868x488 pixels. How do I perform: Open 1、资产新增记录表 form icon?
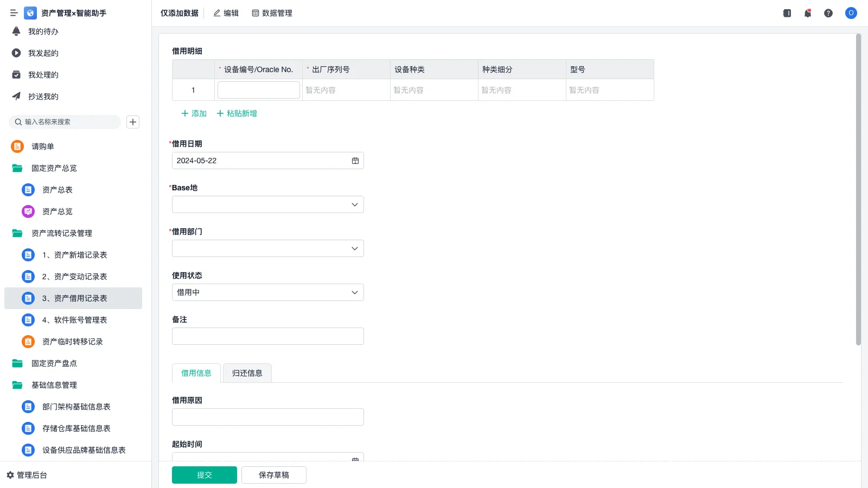[x=28, y=255]
